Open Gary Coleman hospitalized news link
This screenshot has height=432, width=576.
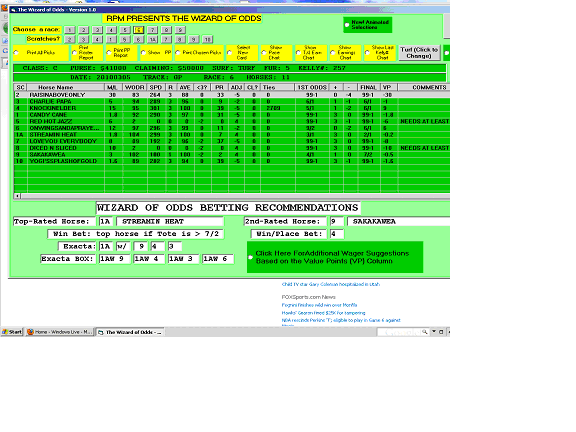point(331,284)
